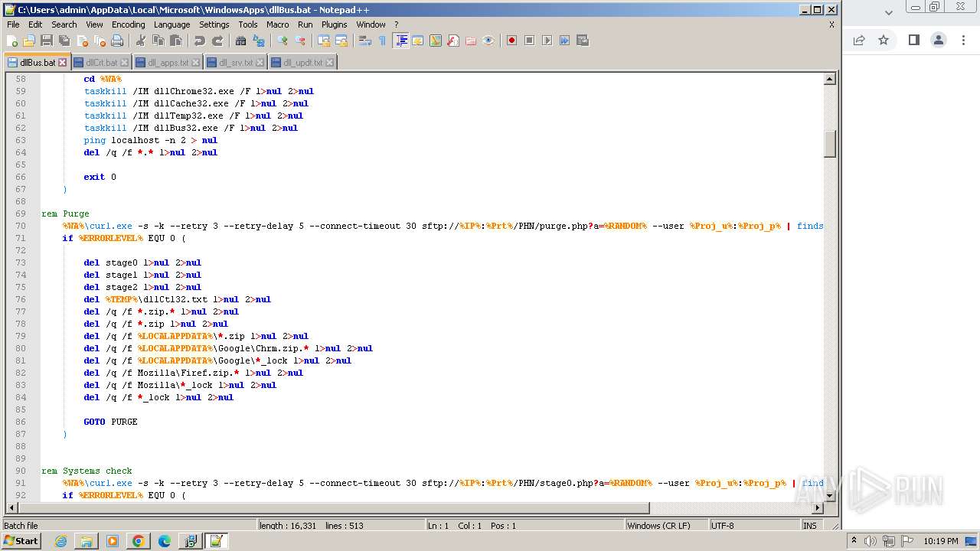Create a new document with the New icon
This screenshot has width=980, height=551.
[x=12, y=41]
